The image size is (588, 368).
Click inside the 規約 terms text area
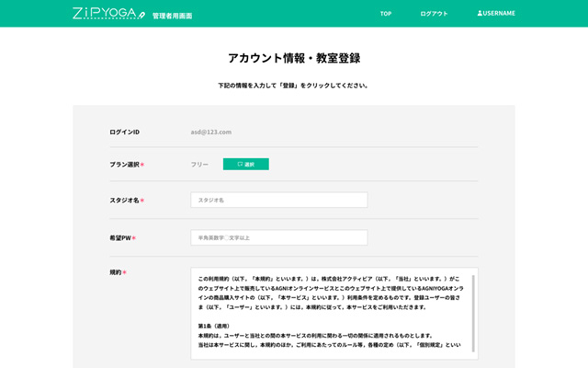tap(331, 313)
